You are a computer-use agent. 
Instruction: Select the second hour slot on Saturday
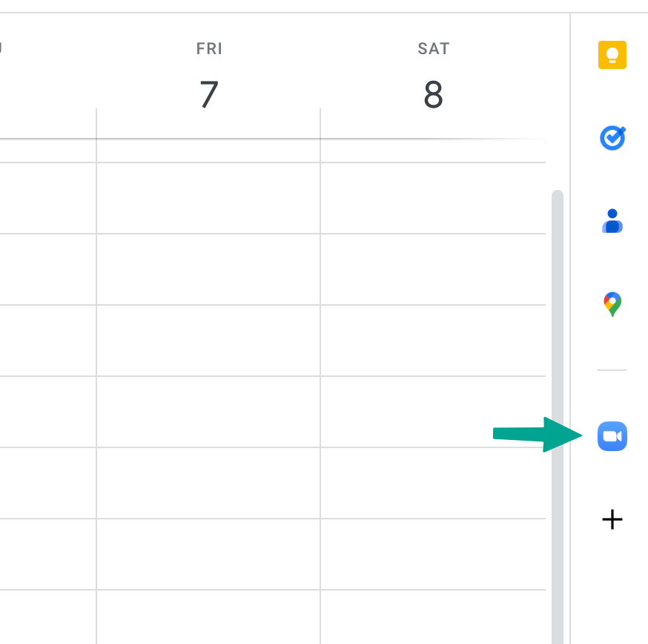click(433, 269)
